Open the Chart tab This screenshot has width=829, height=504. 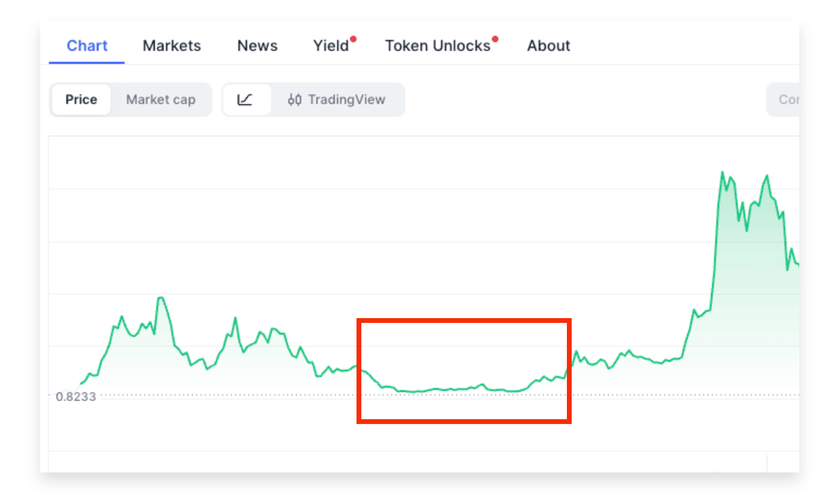click(x=87, y=46)
